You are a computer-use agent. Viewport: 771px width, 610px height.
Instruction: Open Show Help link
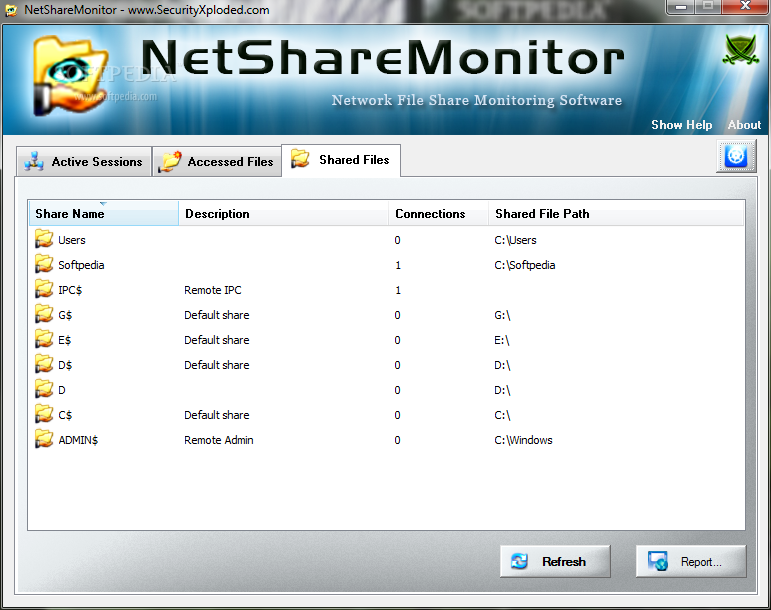tap(682, 125)
